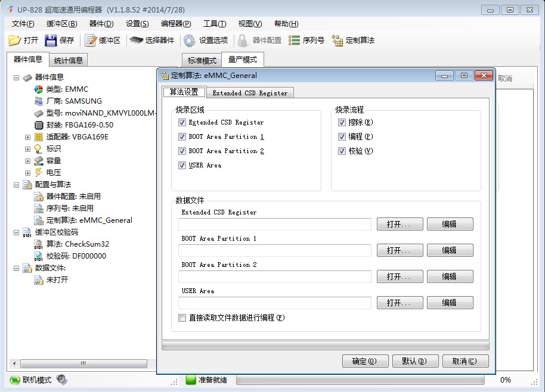Click the 容量 tree icon

coord(39,161)
